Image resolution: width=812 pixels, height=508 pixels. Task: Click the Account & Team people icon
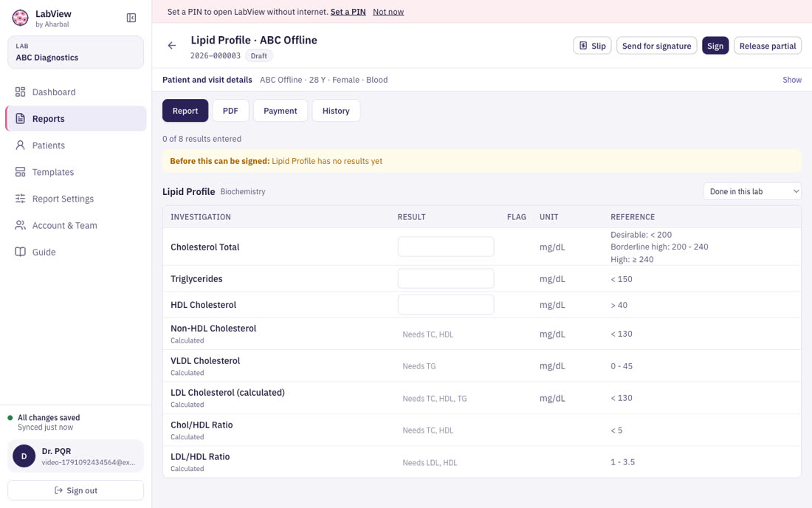(20, 225)
